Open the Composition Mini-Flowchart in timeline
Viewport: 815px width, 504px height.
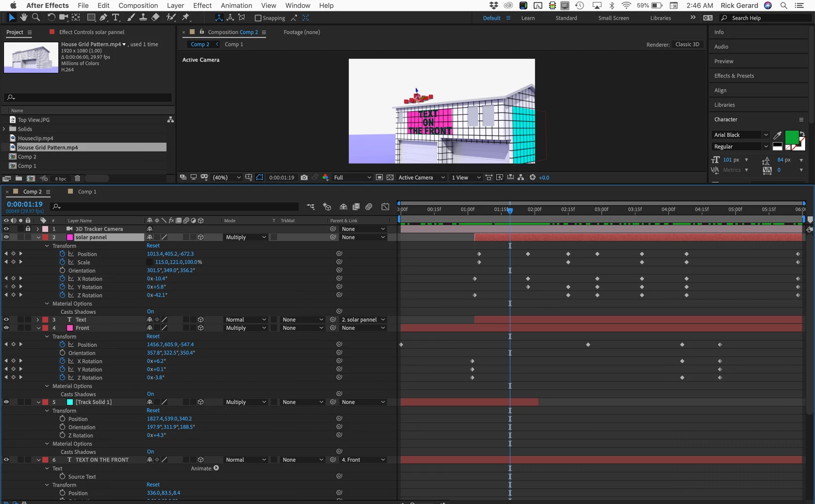click(310, 207)
